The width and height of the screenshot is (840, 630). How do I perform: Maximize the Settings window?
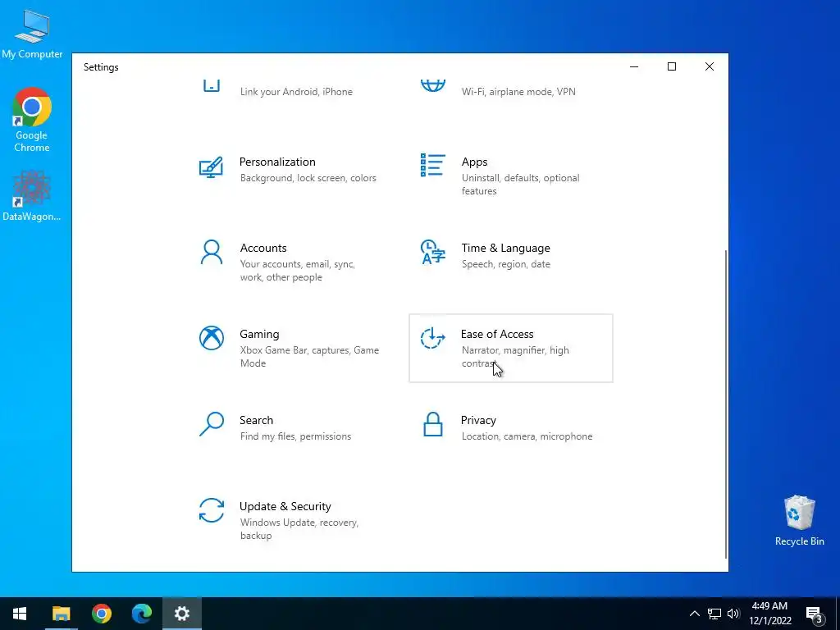672,67
